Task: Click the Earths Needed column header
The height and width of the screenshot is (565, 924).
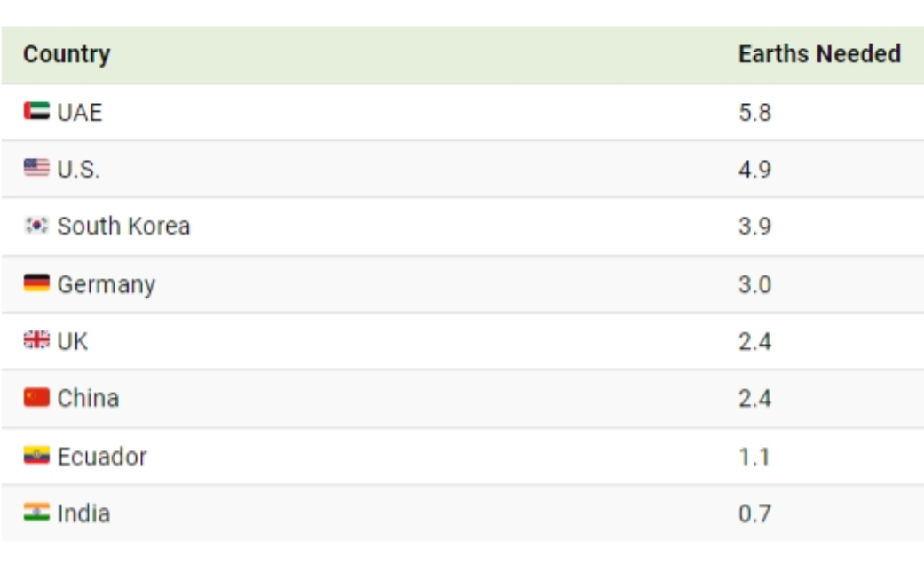Action: click(x=818, y=54)
